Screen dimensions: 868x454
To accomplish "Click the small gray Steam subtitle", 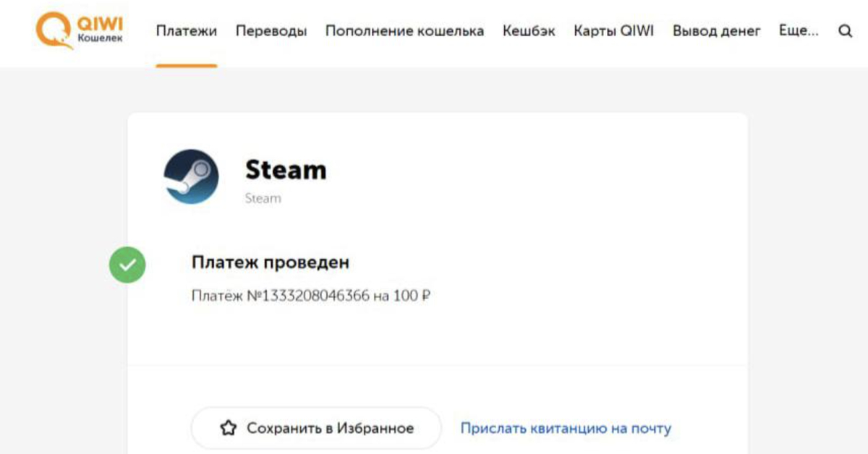I will [x=263, y=198].
